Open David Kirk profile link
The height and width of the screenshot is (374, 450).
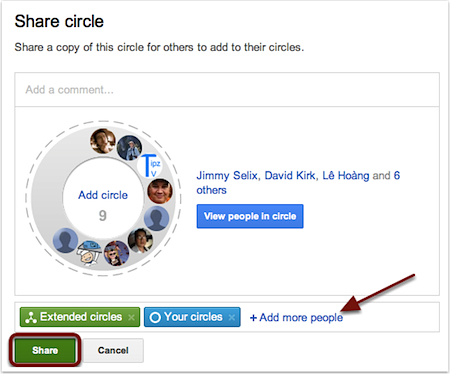pyautogui.click(x=290, y=175)
